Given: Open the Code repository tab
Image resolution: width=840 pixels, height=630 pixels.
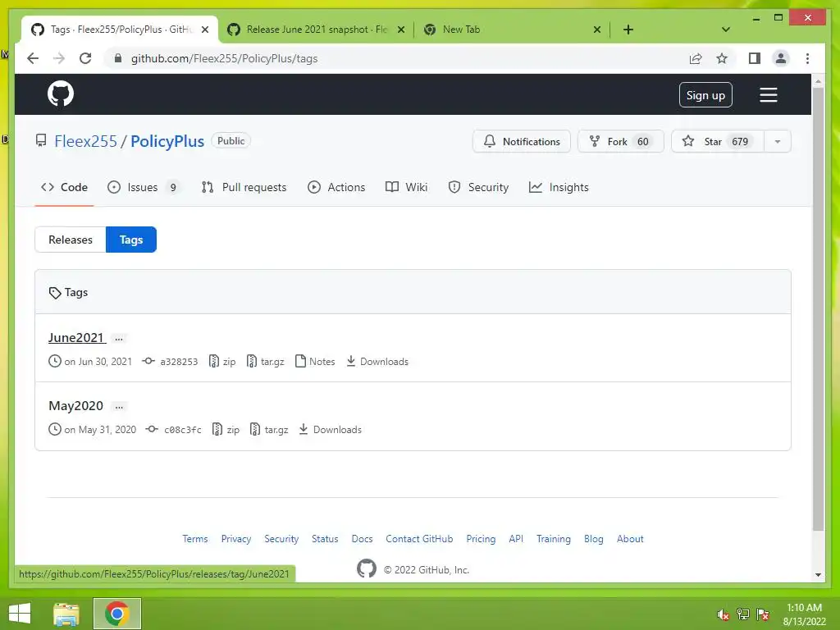Looking at the screenshot, I should click(x=64, y=187).
